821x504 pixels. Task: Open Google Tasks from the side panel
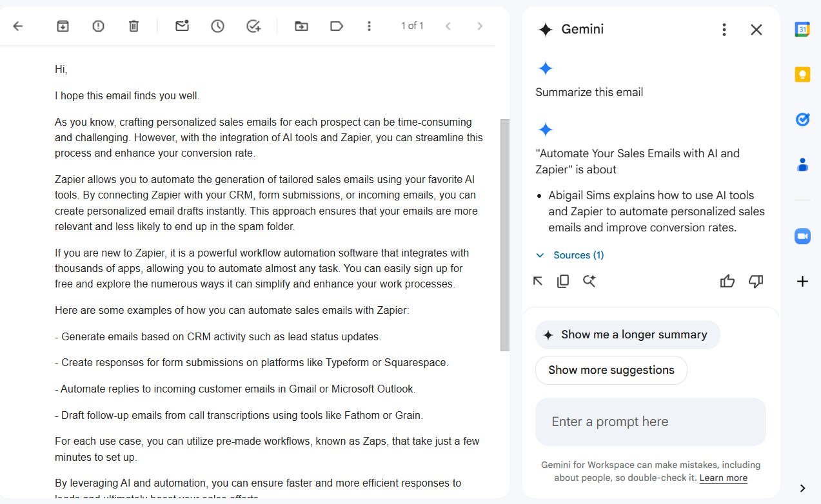click(x=802, y=119)
